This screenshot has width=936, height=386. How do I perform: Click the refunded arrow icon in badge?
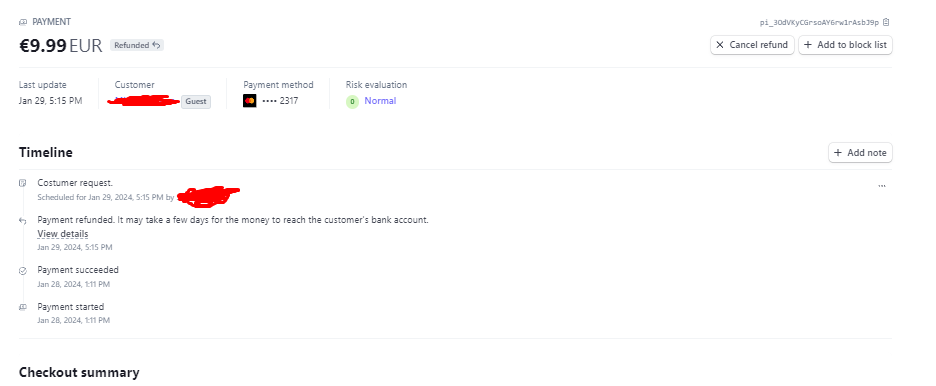(156, 45)
